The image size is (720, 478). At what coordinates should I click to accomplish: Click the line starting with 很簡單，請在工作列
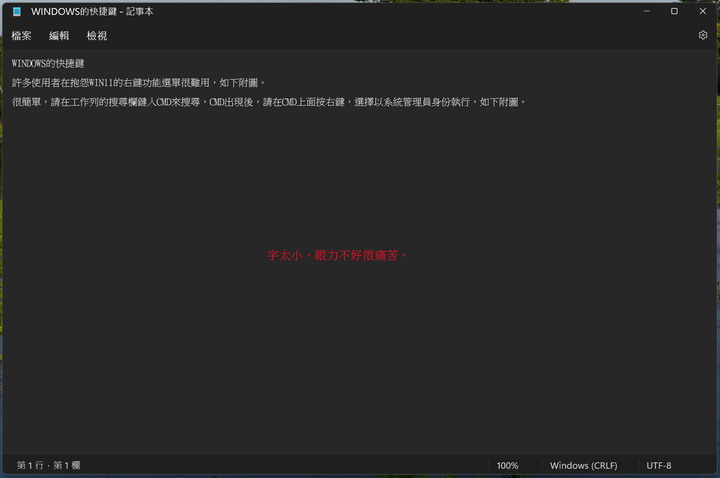coord(268,102)
